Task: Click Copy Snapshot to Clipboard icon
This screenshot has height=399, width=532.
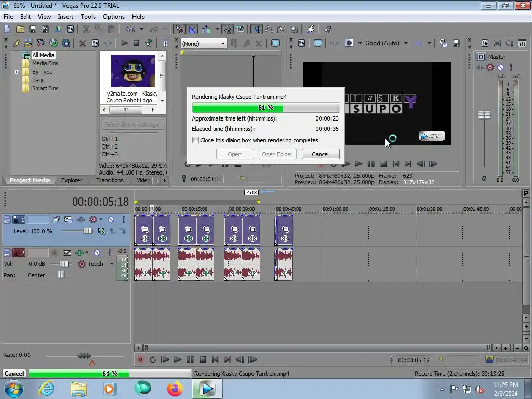Action: click(x=443, y=43)
